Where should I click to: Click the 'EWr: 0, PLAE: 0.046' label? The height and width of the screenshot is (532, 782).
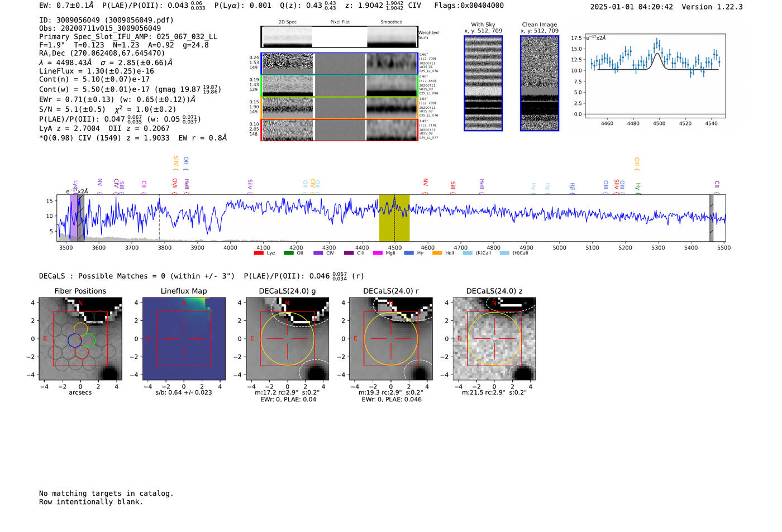click(x=391, y=400)
